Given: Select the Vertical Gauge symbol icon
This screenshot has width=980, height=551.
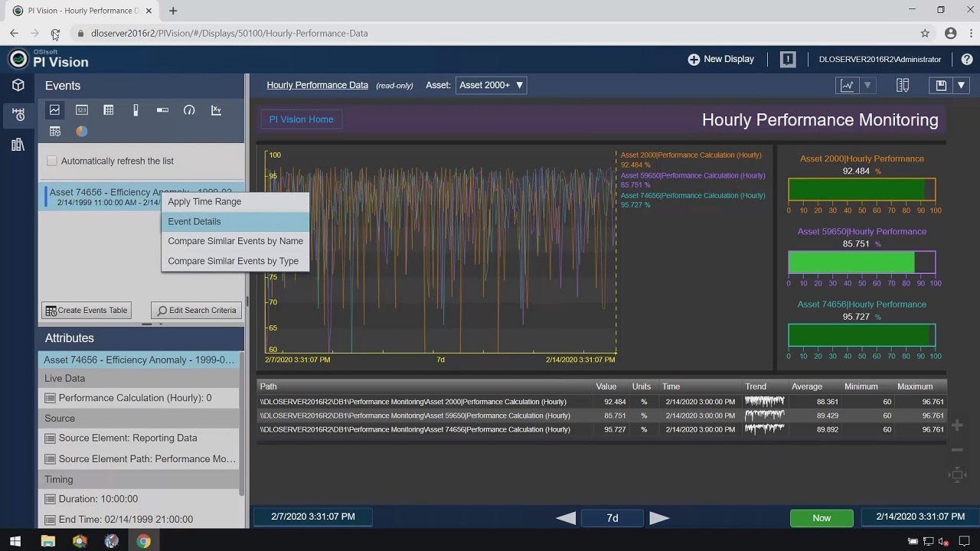Looking at the screenshot, I should [x=136, y=110].
